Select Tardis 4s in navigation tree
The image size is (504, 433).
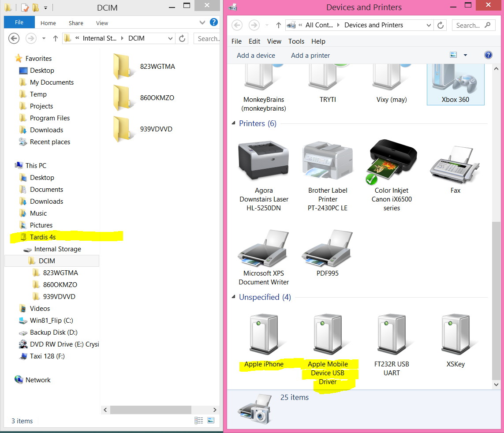click(x=43, y=237)
